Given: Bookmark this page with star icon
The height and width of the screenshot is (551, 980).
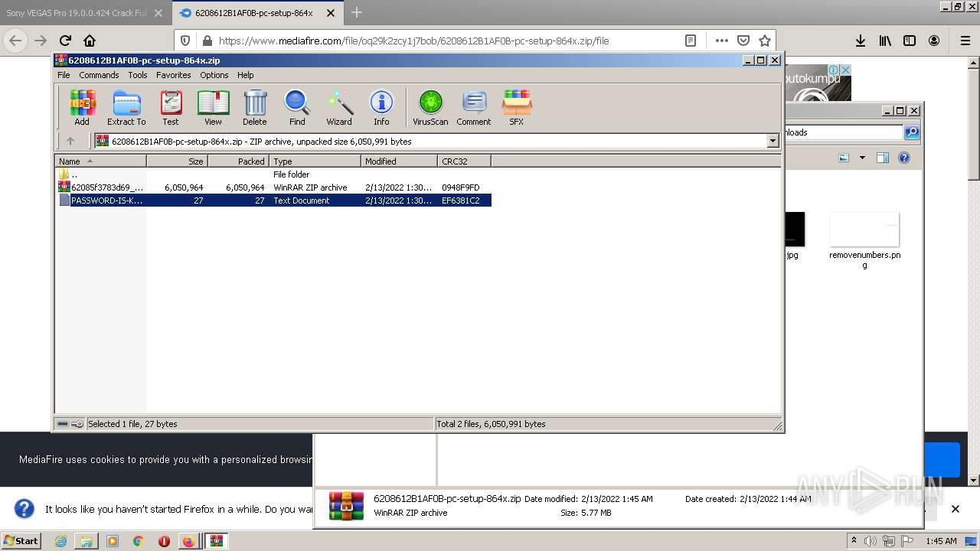Looking at the screenshot, I should coord(764,41).
